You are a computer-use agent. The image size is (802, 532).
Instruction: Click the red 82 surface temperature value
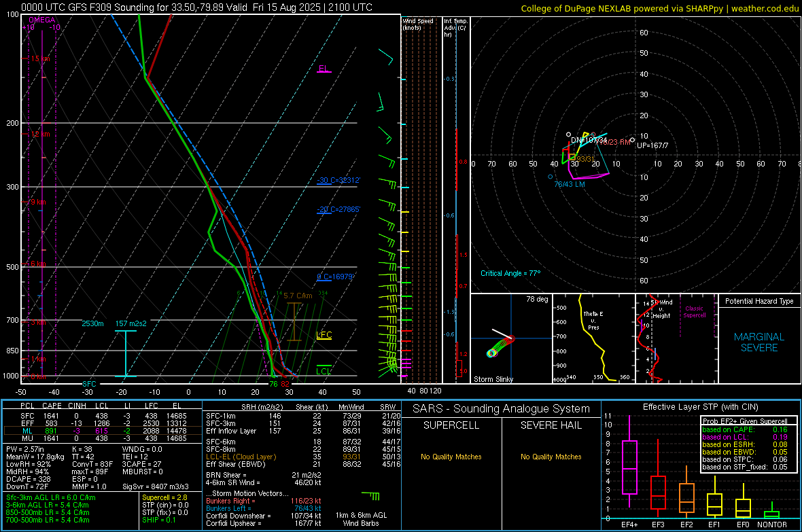click(x=285, y=384)
